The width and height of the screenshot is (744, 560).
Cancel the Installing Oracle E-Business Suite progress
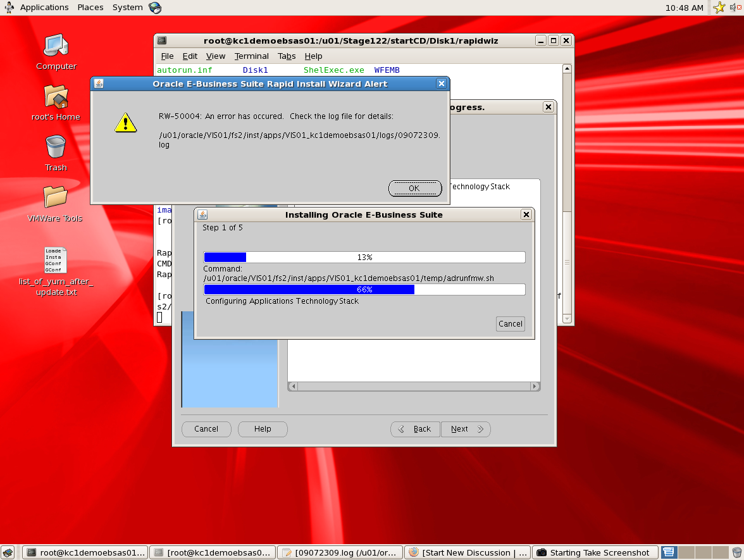[510, 324]
